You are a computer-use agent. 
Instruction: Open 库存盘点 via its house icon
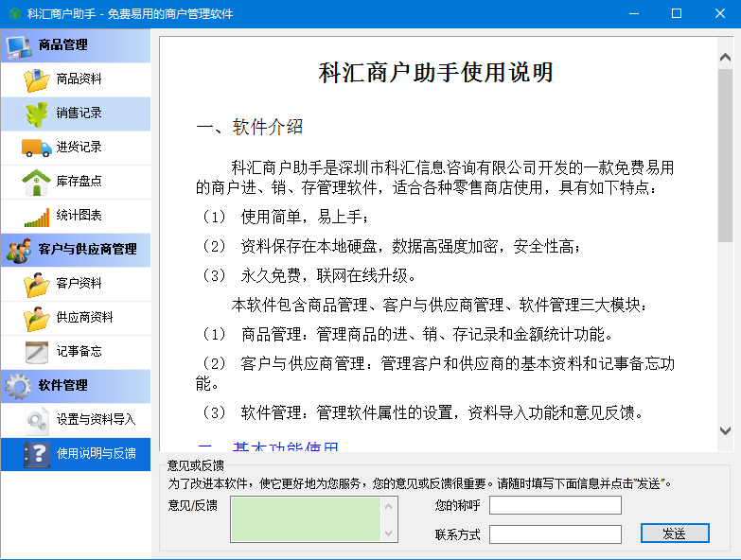37,182
